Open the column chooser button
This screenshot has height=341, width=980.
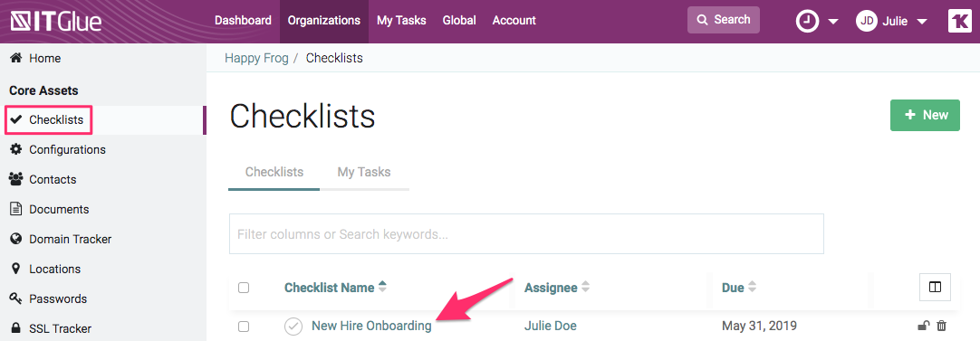click(935, 288)
